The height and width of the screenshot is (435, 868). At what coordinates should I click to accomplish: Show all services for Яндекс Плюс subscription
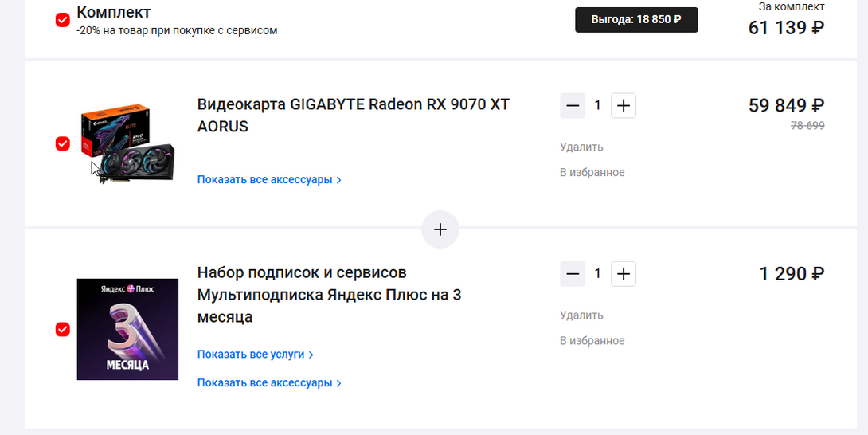coord(255,354)
